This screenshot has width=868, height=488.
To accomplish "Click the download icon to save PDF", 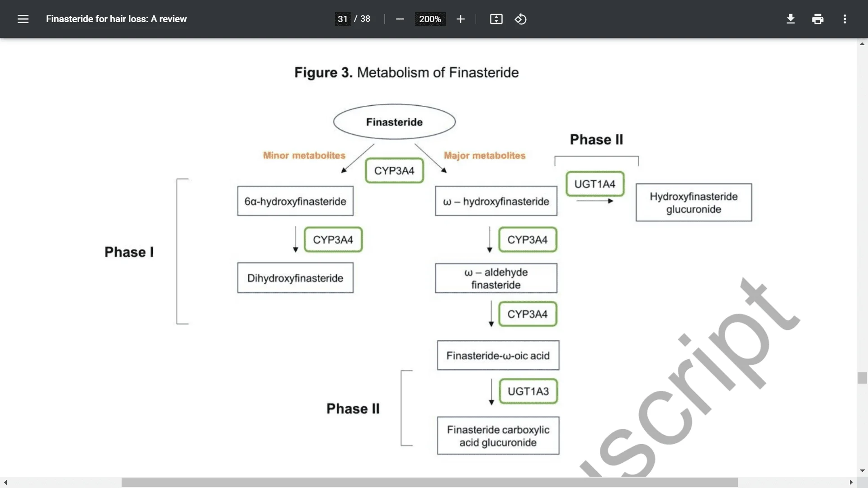I will [x=791, y=19].
